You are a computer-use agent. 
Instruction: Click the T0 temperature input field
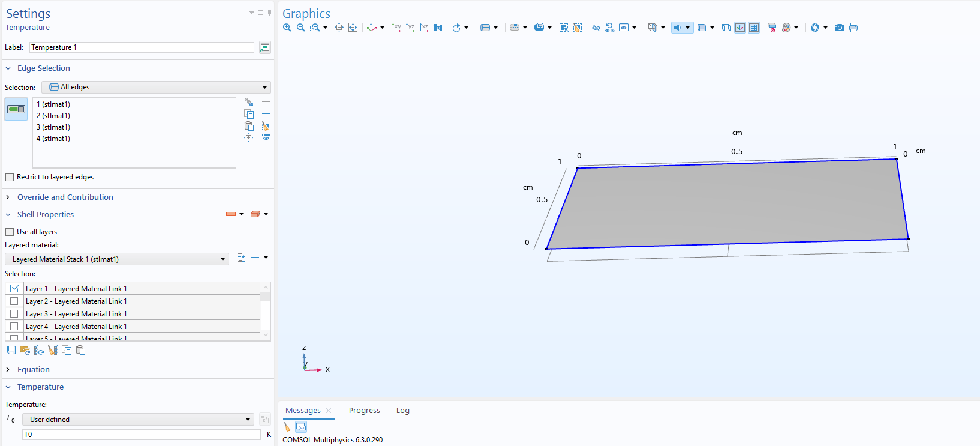pyautogui.click(x=141, y=435)
